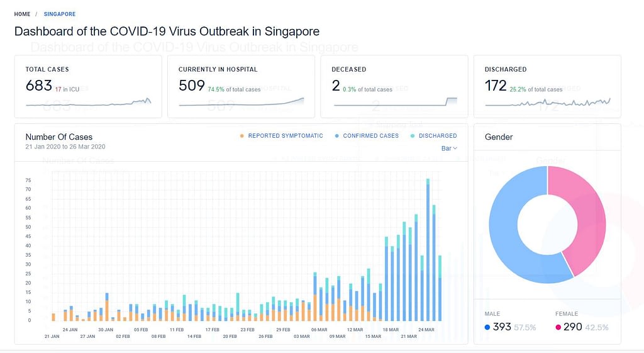Select the male count 393
The width and height of the screenshot is (644, 353).
(502, 327)
